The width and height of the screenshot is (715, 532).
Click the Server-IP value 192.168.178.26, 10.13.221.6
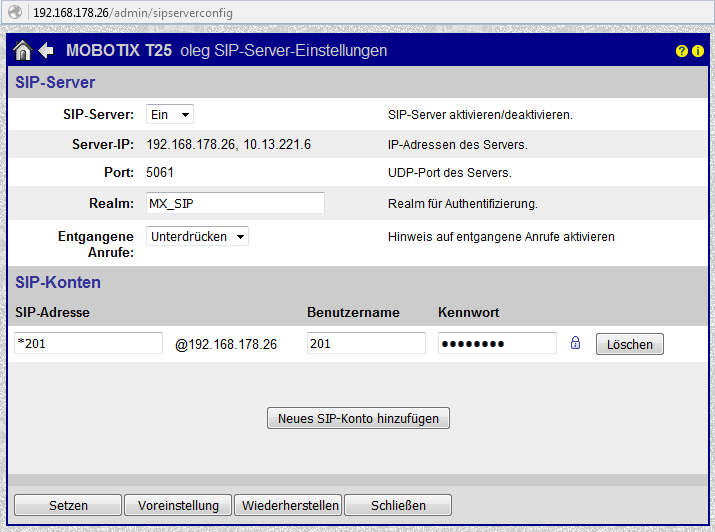228,145
